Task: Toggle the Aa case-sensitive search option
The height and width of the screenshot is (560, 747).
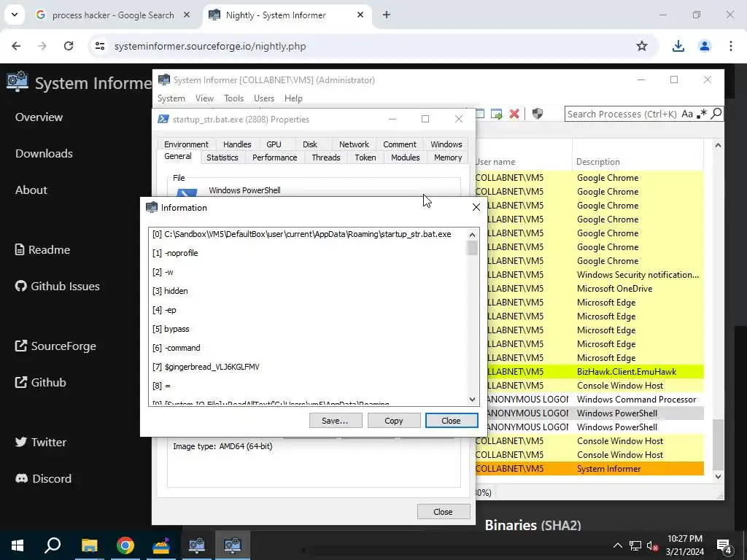Action: pos(687,114)
